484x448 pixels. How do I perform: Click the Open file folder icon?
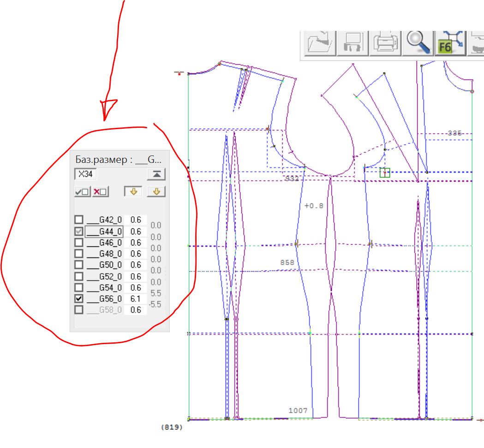point(320,43)
